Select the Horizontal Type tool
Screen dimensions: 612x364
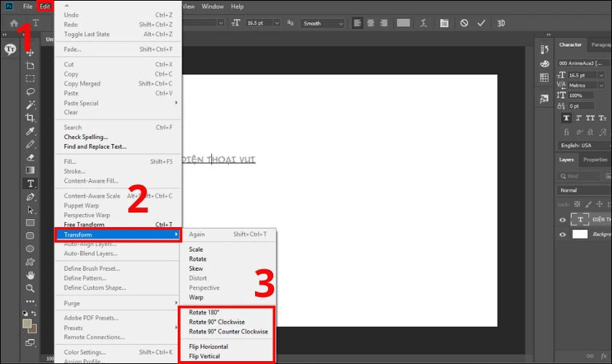click(30, 183)
